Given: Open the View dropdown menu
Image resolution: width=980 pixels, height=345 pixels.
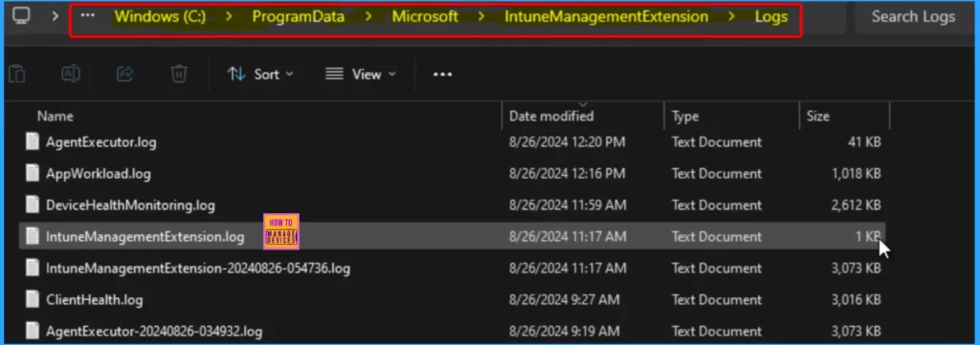Looking at the screenshot, I should point(361,75).
